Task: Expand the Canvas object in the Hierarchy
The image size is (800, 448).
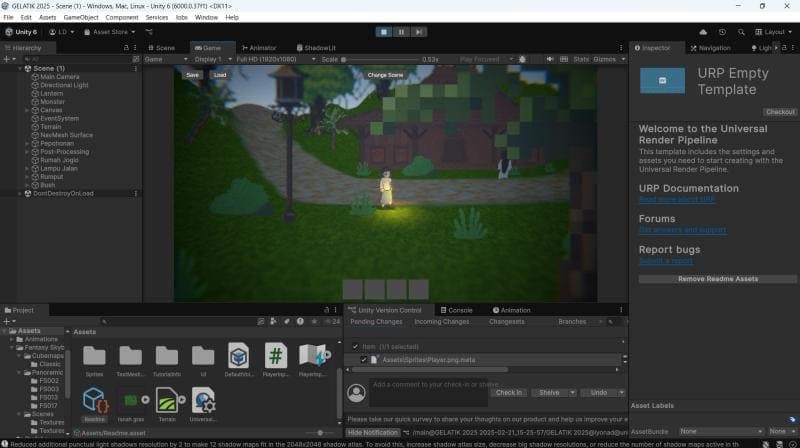Action: pyautogui.click(x=27, y=110)
